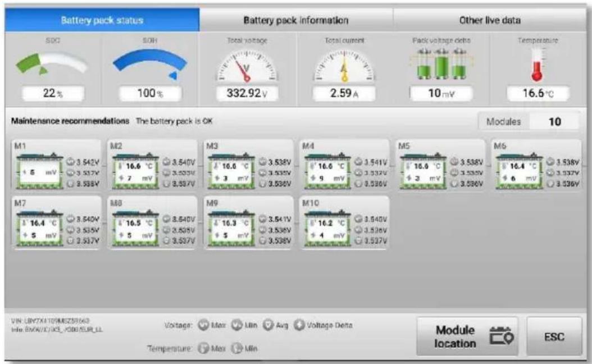Click the M8 module battery icon

[135, 228]
